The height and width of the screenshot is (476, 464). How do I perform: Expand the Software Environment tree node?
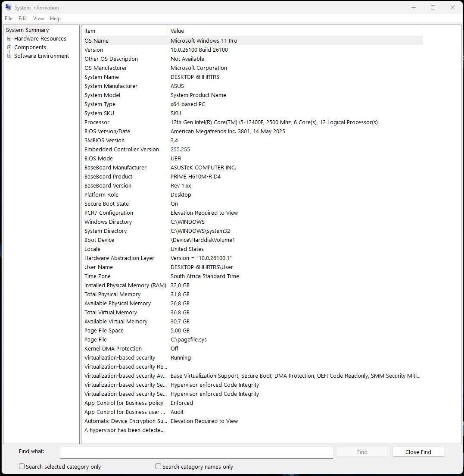[x=9, y=56]
